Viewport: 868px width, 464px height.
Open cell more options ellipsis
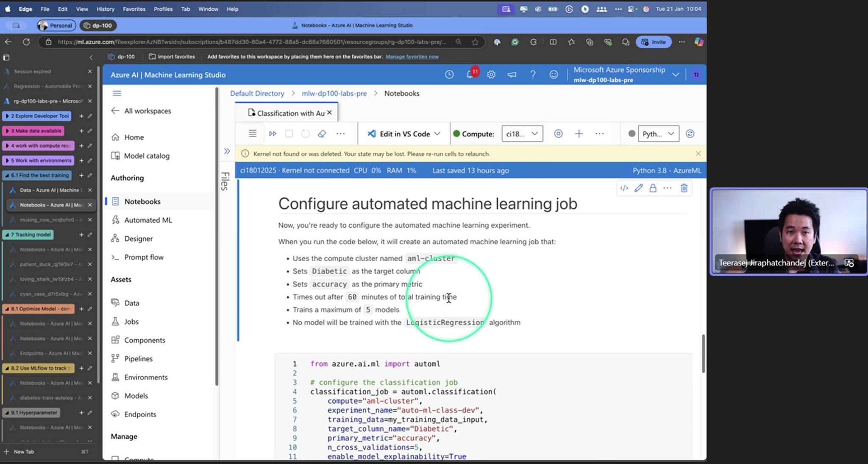click(x=668, y=188)
